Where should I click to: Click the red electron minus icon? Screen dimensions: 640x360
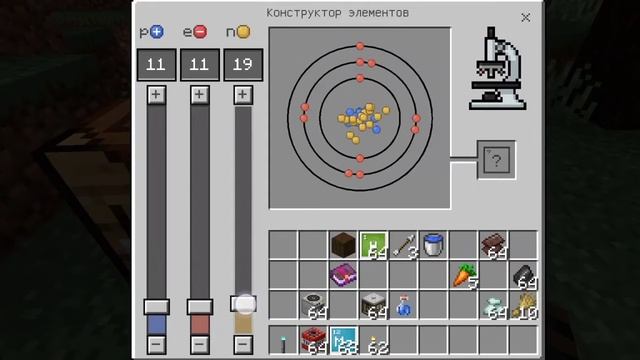(200, 32)
